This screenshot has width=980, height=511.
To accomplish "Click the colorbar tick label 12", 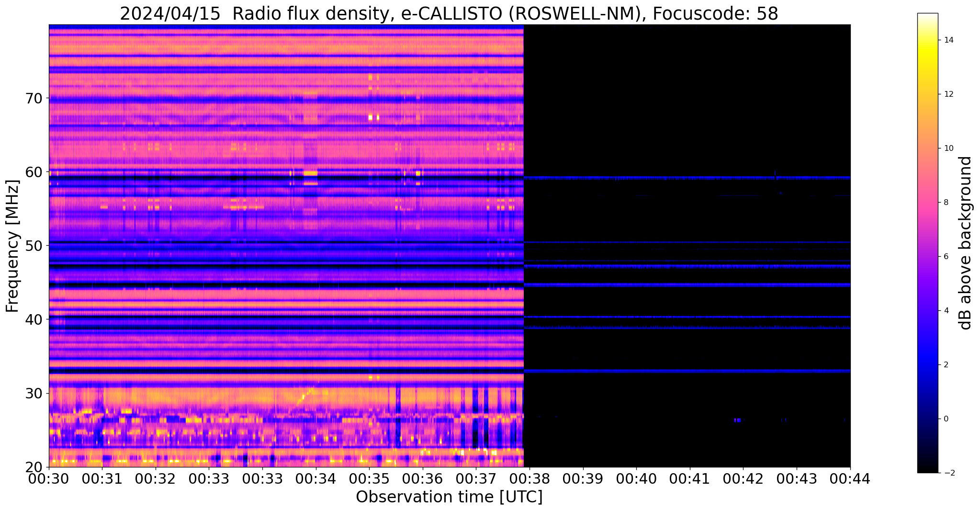I will [x=948, y=94].
